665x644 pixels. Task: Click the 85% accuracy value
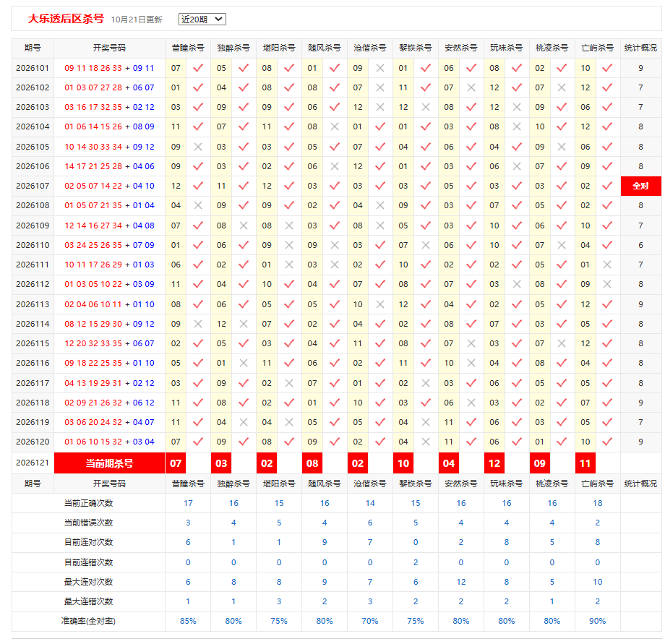click(x=188, y=621)
